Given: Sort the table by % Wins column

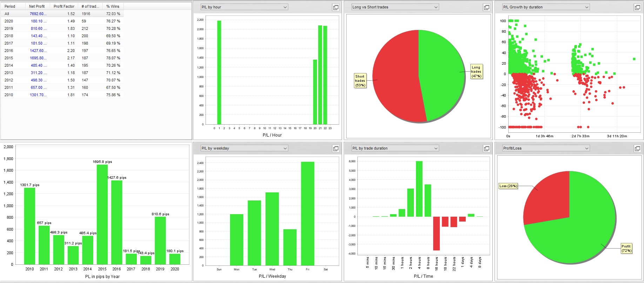Looking at the screenshot, I should (113, 6).
